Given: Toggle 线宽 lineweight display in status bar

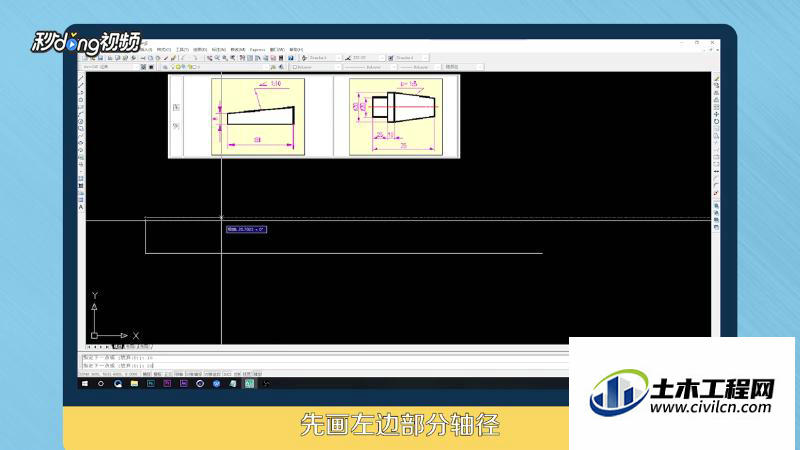Looking at the screenshot, I should click(x=247, y=374).
